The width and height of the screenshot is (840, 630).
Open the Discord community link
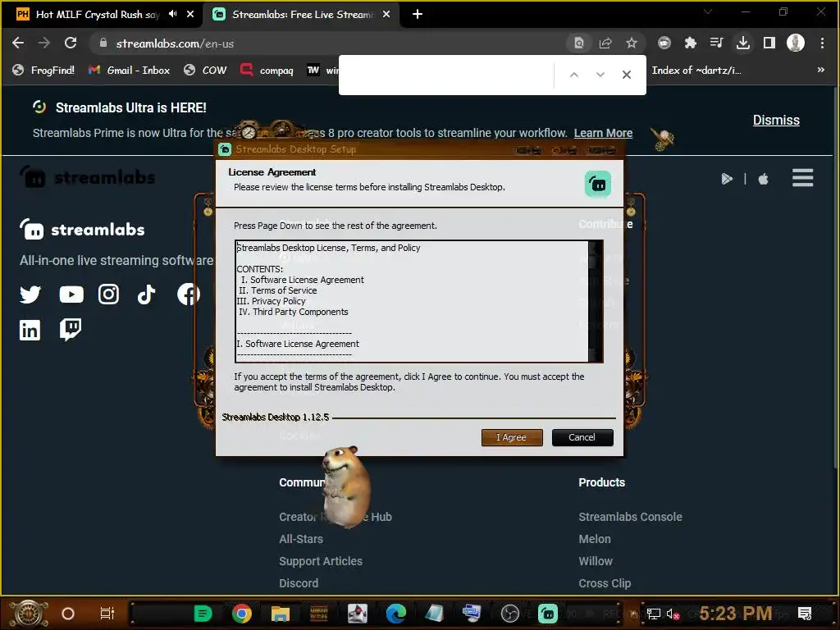299,583
